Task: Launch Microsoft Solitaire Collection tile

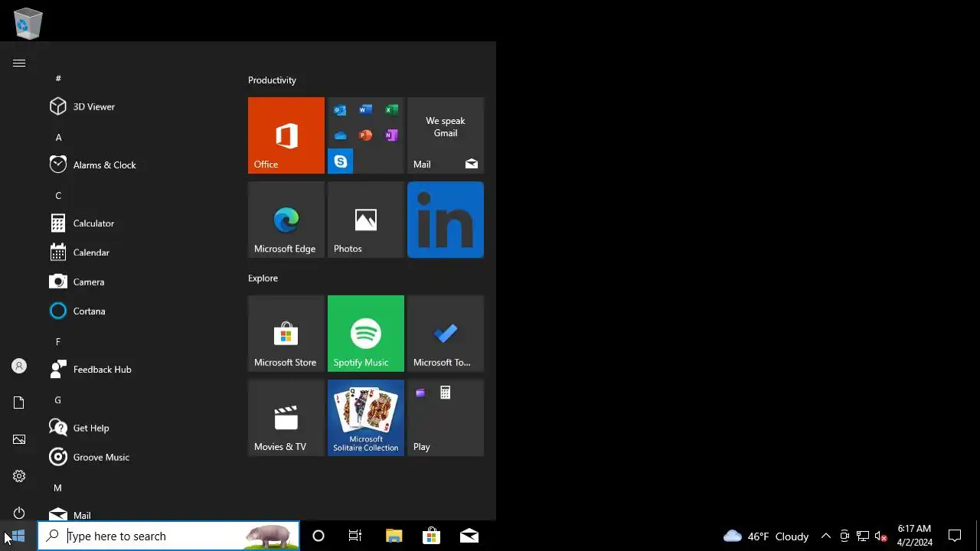Action: (366, 418)
